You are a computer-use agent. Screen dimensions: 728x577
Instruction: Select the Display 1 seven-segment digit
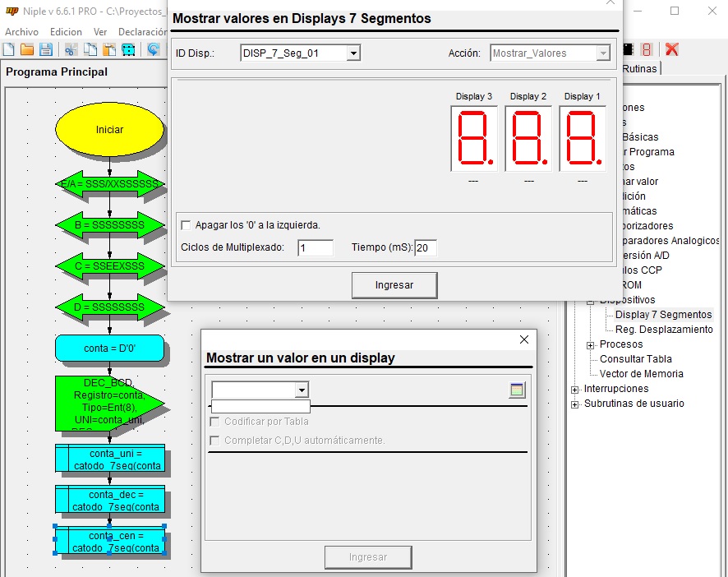[x=583, y=138]
